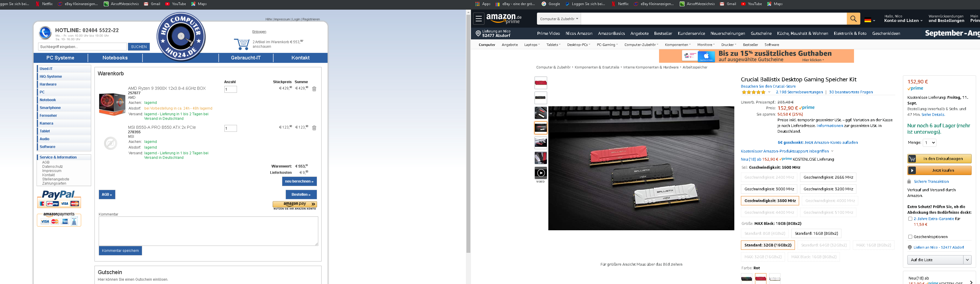Screen dimensions: 980x284
Task: Click the Kommentar text area
Action: point(208,231)
